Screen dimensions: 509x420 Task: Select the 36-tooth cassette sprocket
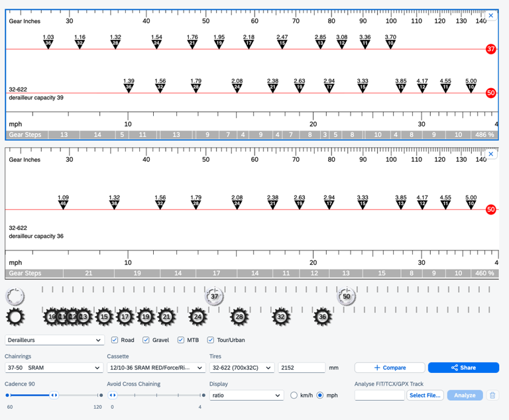[322, 317]
